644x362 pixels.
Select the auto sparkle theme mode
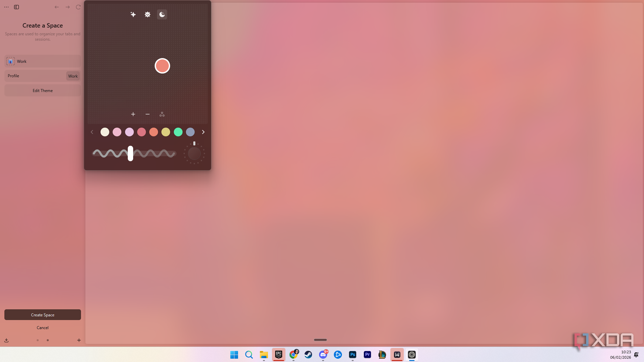(133, 14)
